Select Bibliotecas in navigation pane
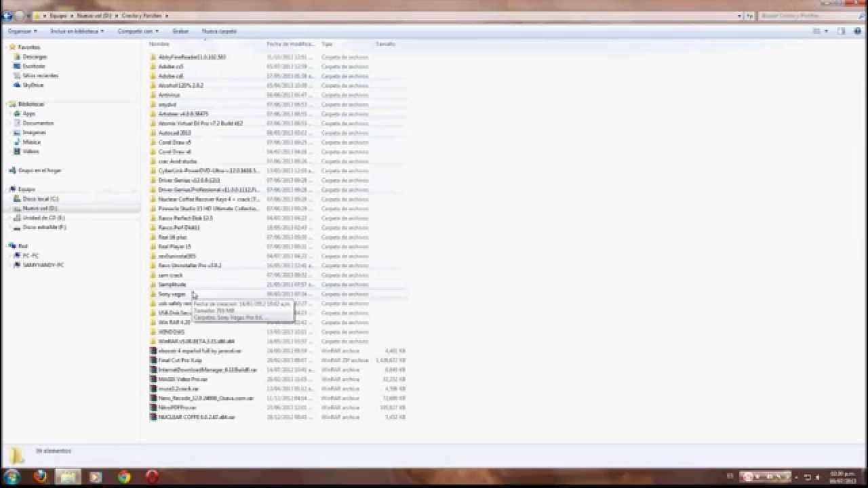This screenshot has width=868, height=488. 31,104
